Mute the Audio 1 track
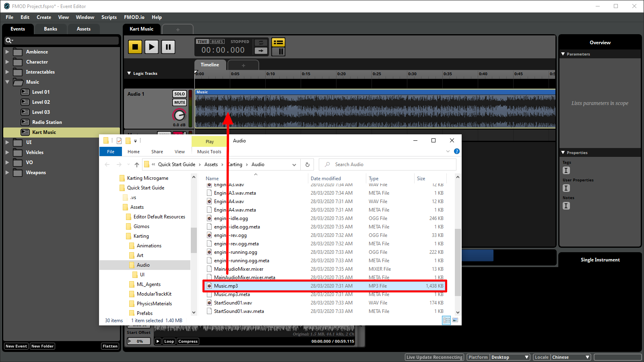The image size is (644, 362). tap(179, 102)
